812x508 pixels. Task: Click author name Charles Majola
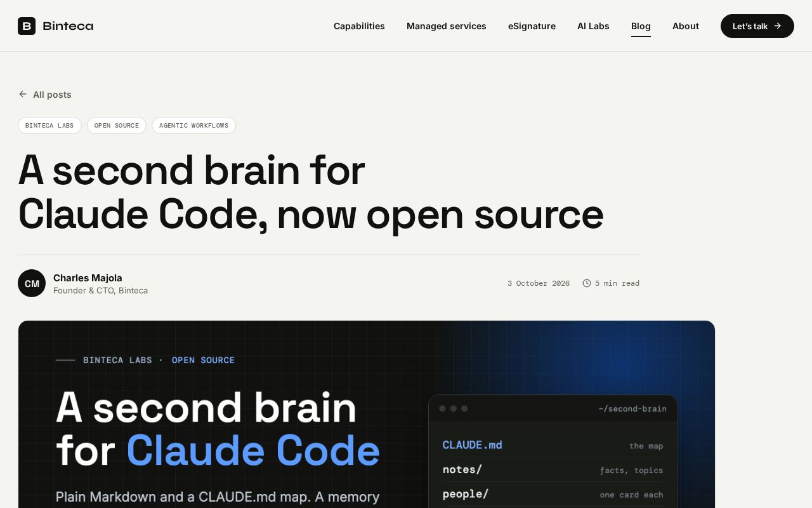(x=88, y=277)
